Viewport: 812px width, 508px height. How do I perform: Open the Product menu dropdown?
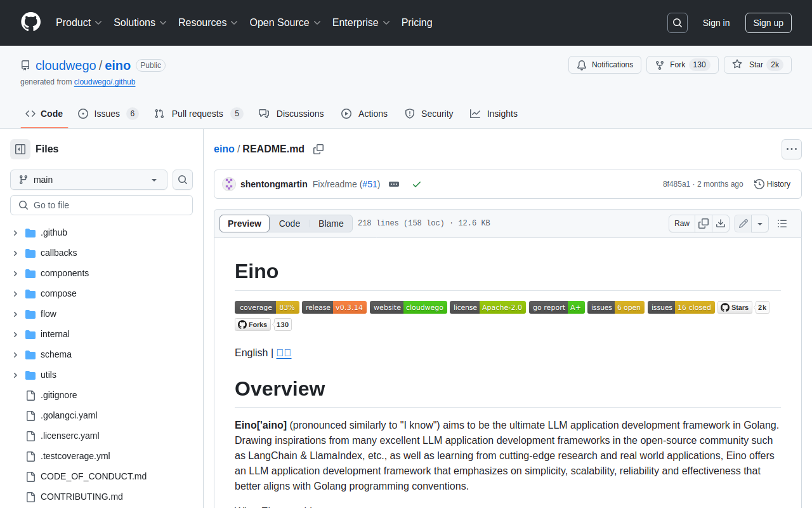coord(79,23)
